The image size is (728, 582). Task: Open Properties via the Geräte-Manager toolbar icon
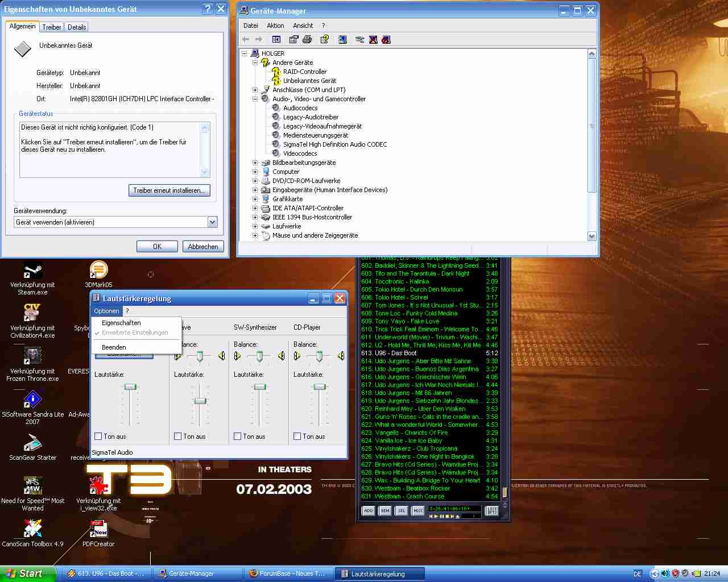click(293, 39)
